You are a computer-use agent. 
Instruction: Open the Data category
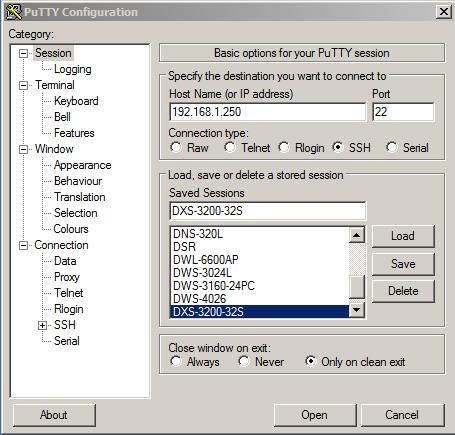click(x=65, y=261)
